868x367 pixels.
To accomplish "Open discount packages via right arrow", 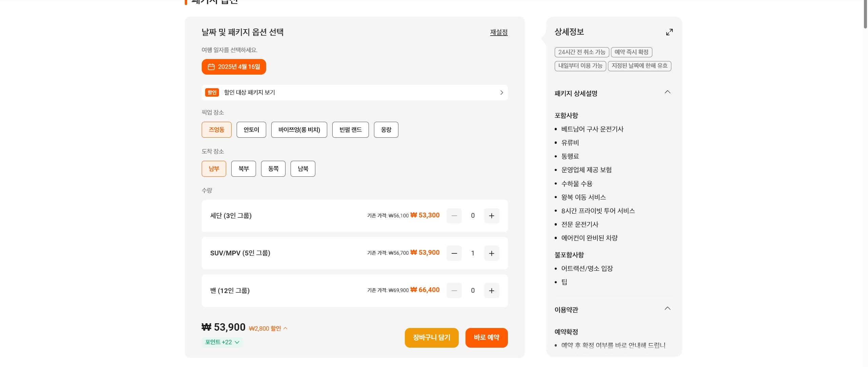I will click(x=501, y=93).
